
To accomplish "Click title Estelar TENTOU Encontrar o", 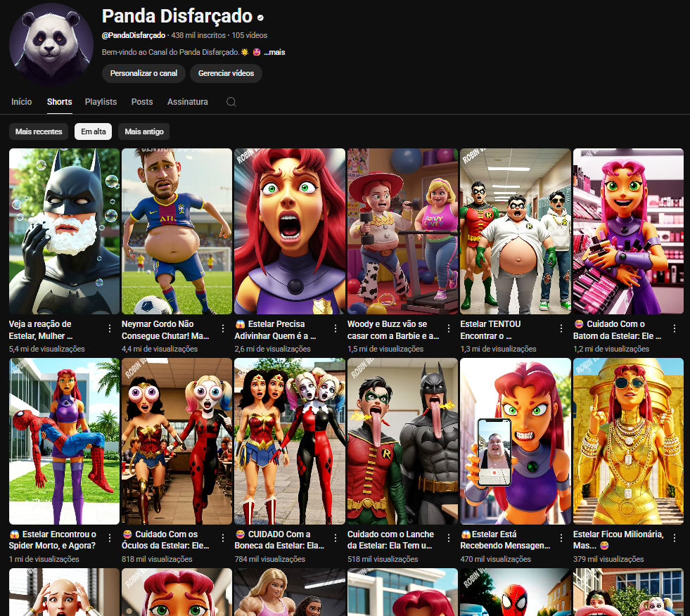I will (490, 330).
